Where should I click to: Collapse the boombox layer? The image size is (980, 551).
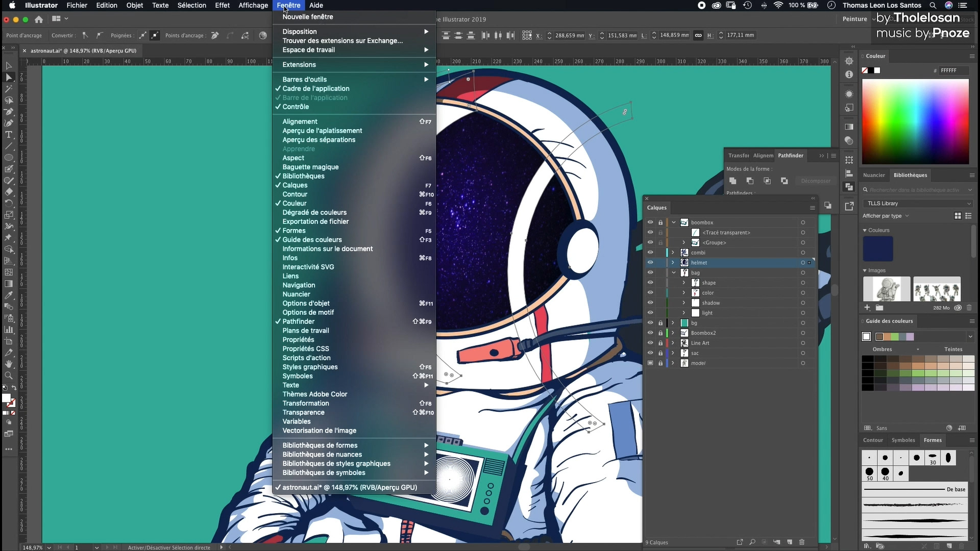pyautogui.click(x=674, y=222)
